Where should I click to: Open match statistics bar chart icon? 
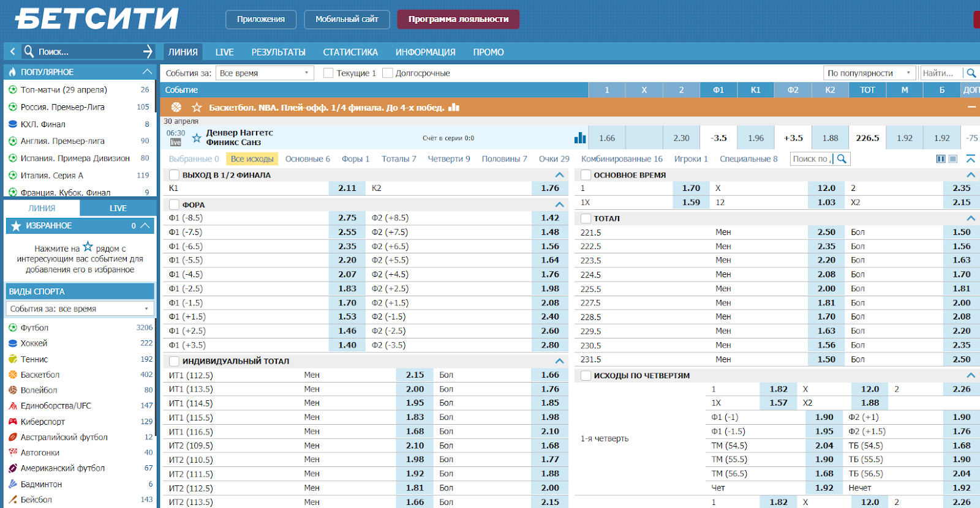[x=580, y=137]
